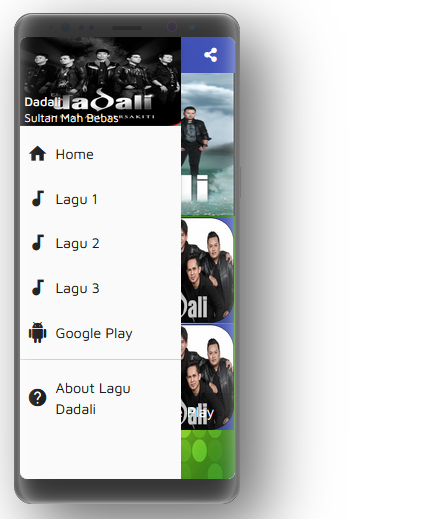Tap the green bubble banner at bottom

click(x=208, y=454)
